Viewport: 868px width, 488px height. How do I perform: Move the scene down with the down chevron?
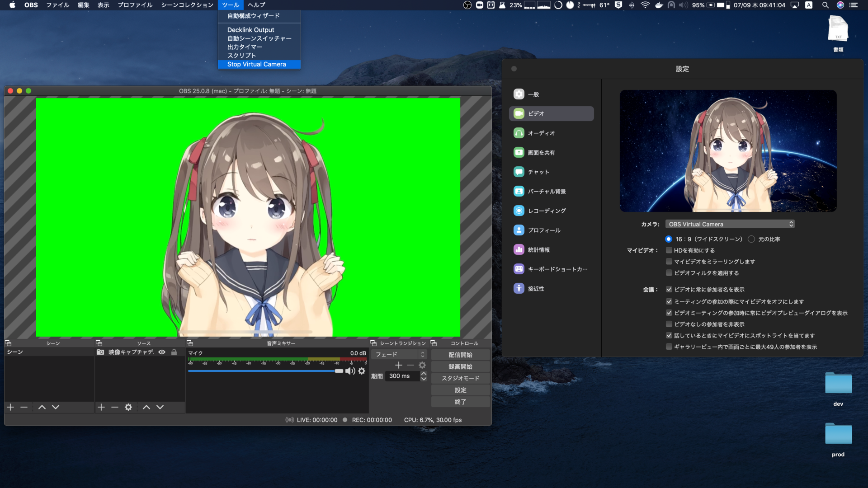point(56,407)
